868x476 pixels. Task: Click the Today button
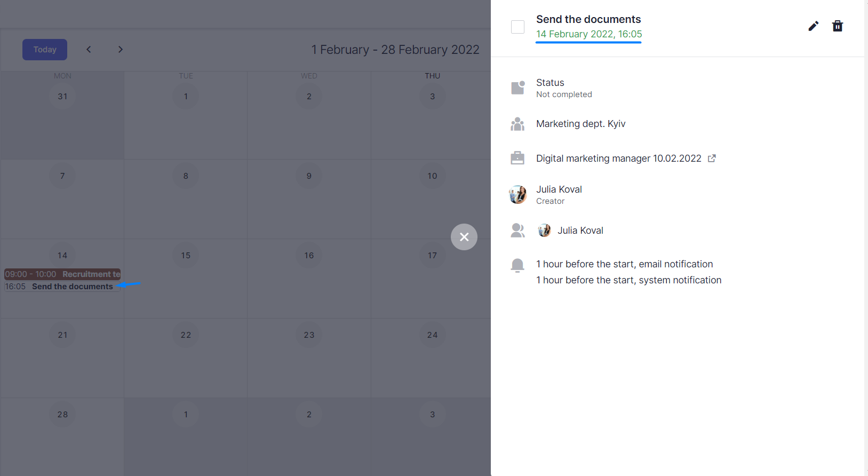[x=45, y=50]
